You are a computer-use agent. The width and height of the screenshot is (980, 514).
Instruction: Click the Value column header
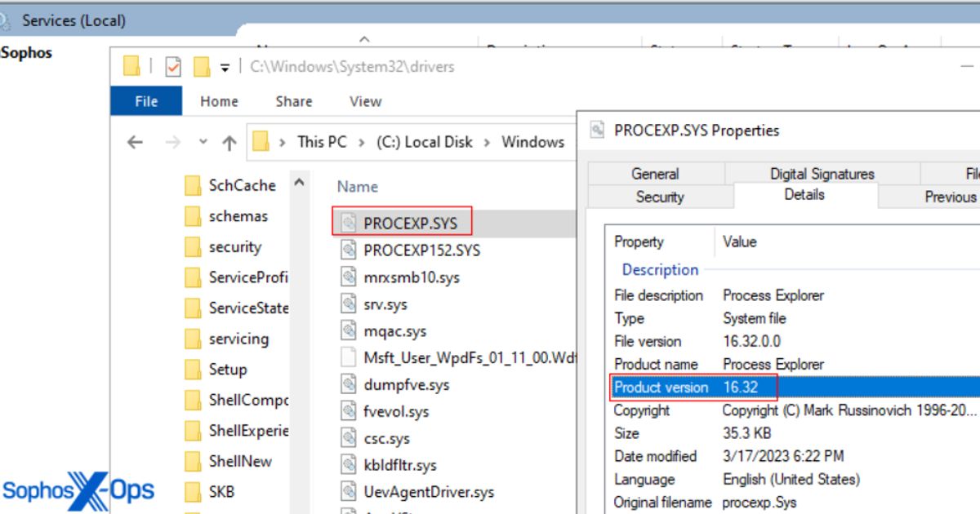click(740, 241)
